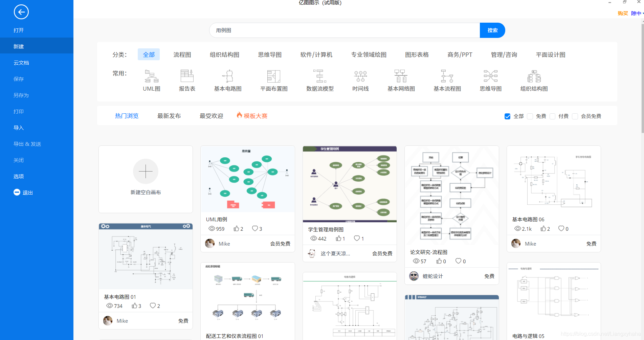644x340 pixels.
Task: Open the UML图 template icon
Action: pyautogui.click(x=151, y=76)
